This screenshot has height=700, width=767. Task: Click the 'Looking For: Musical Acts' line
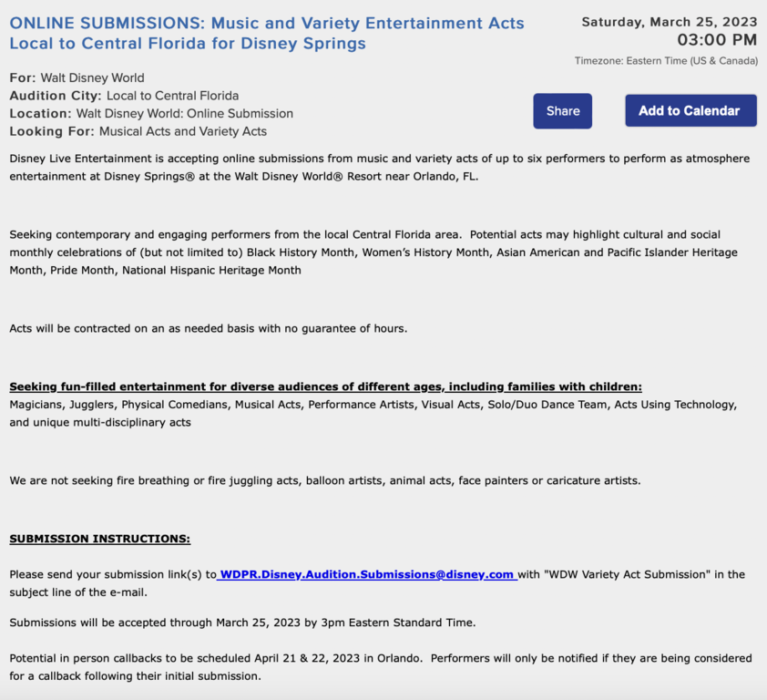138,131
